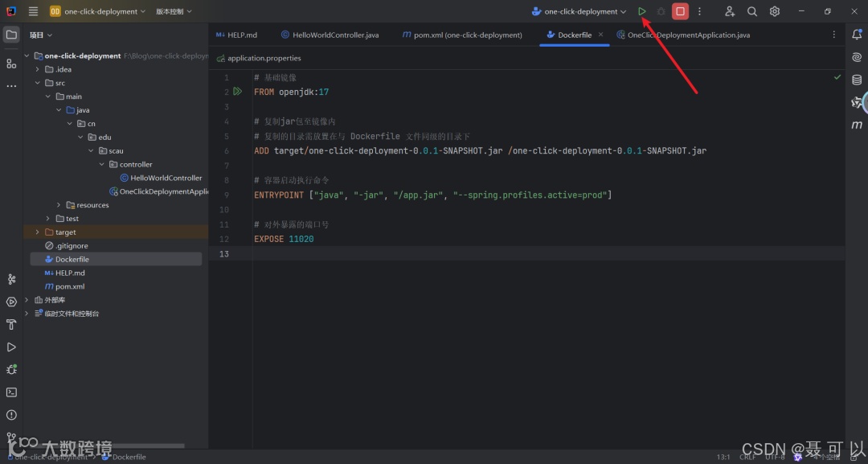868x464 pixels.
Task: Open project name dropdown one-click-deployment
Action: point(97,11)
